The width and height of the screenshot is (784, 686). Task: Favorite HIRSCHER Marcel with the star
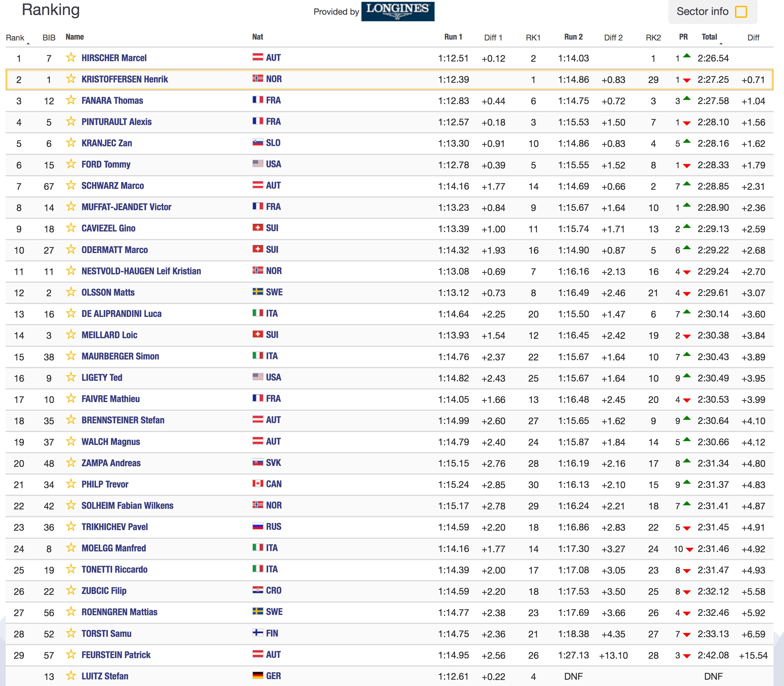point(71,58)
